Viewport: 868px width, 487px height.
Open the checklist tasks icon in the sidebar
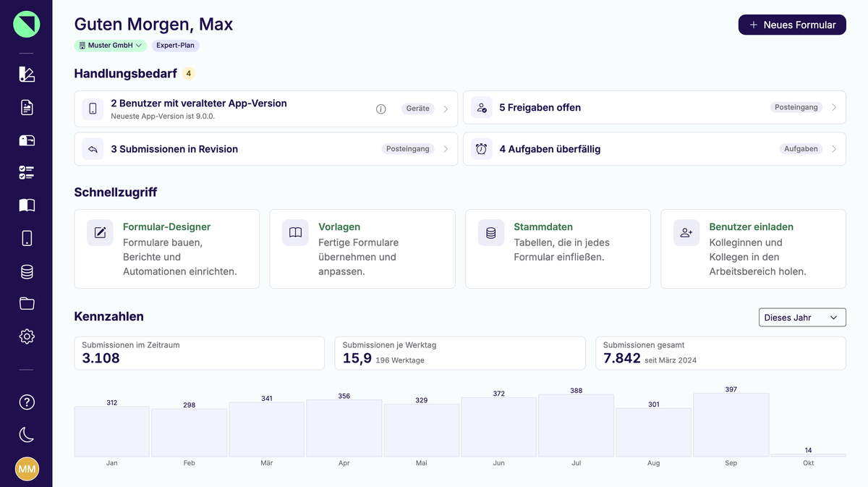tap(27, 172)
